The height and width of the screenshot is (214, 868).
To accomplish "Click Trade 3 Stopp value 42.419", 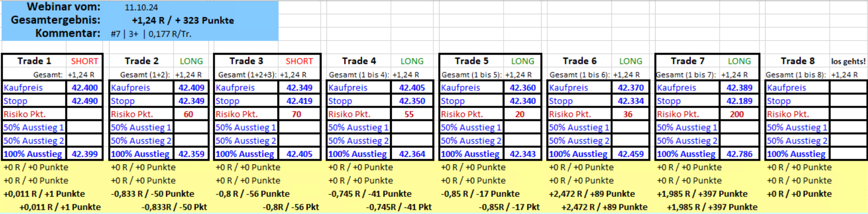I will (299, 101).
